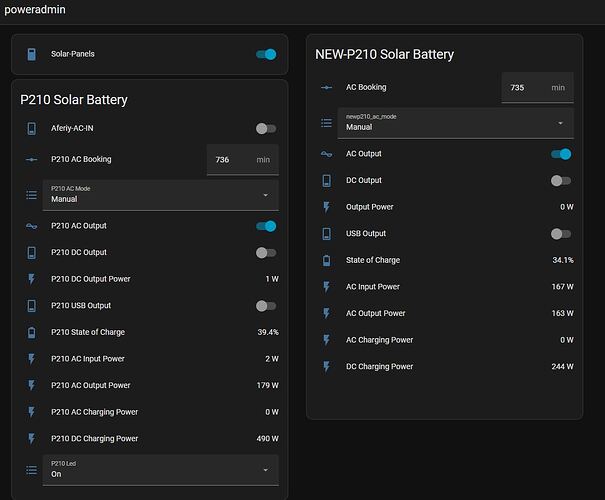Open the newp210_ac_mode dropdown
Screen dimensions: 605x500
(x=456, y=123)
